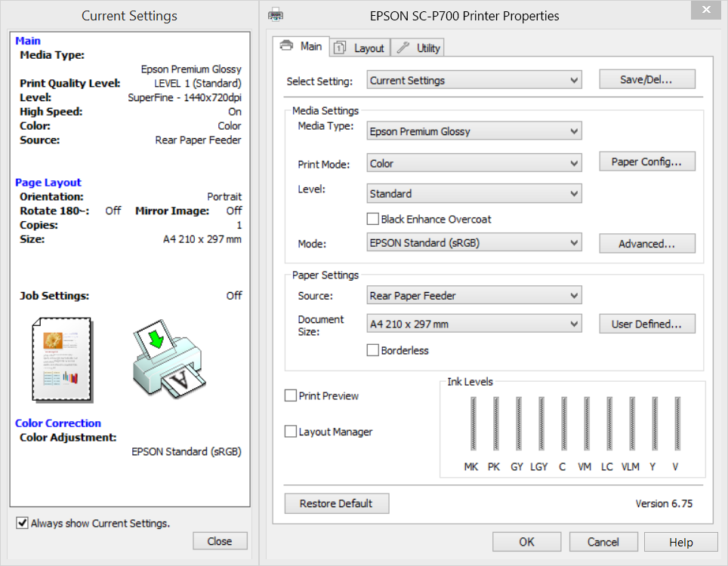728x566 pixels.
Task: Switch to the Layout tab
Action: tap(359, 48)
